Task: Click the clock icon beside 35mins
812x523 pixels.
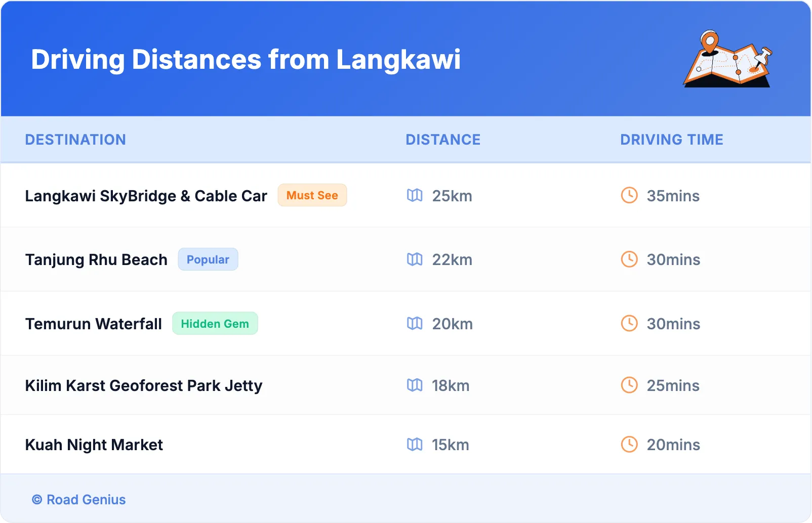Action: click(x=629, y=195)
